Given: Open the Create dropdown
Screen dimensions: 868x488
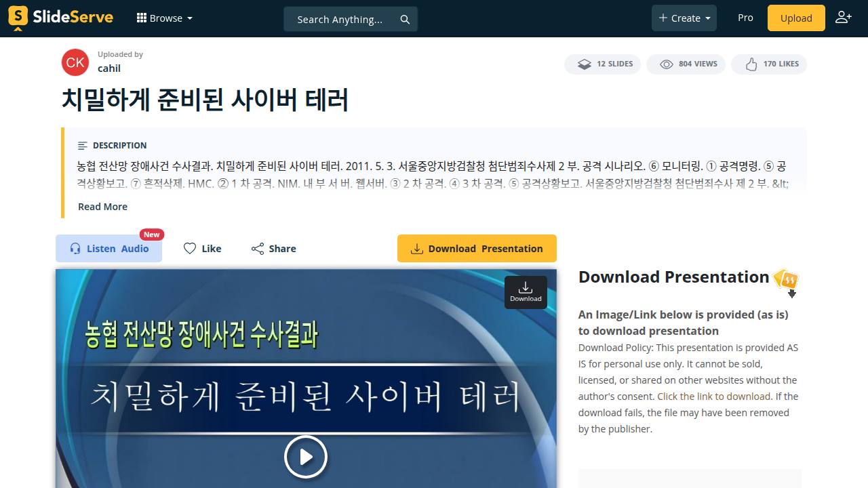Looking at the screenshot, I should coord(684,18).
